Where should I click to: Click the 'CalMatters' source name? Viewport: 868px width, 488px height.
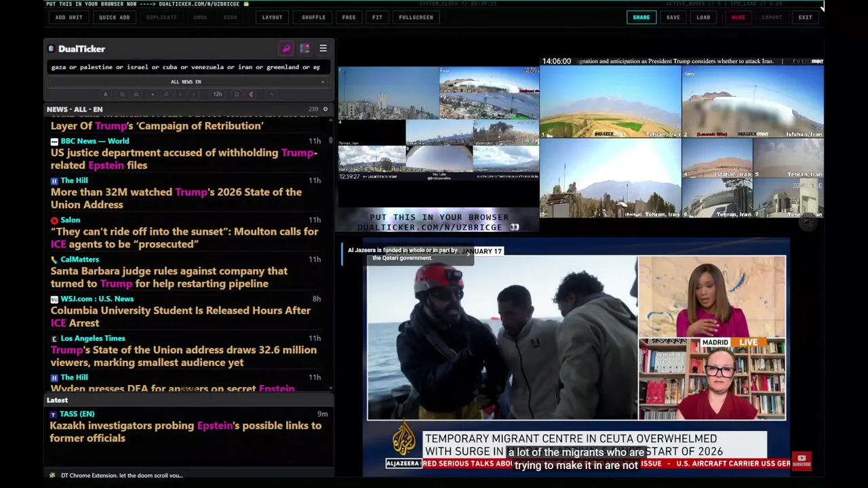coord(79,260)
